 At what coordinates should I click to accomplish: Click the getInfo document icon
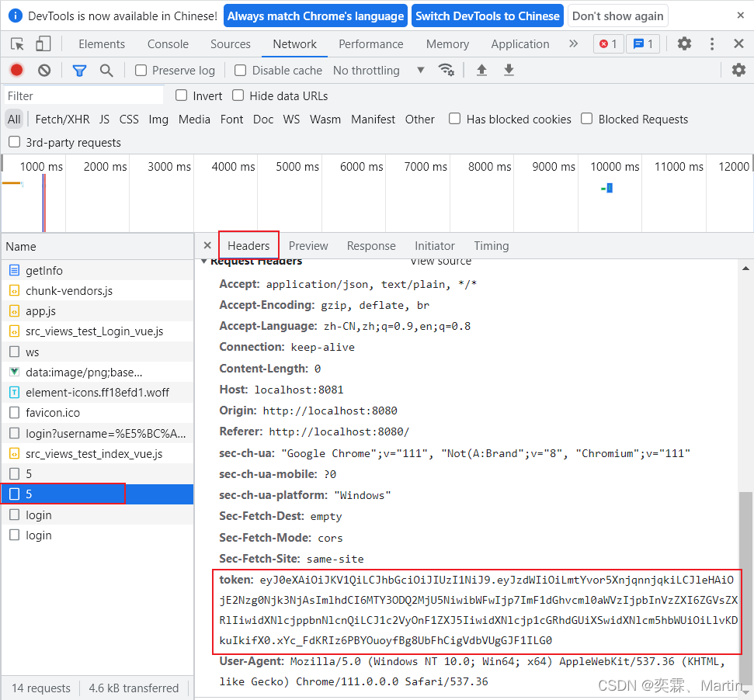tap(15, 271)
